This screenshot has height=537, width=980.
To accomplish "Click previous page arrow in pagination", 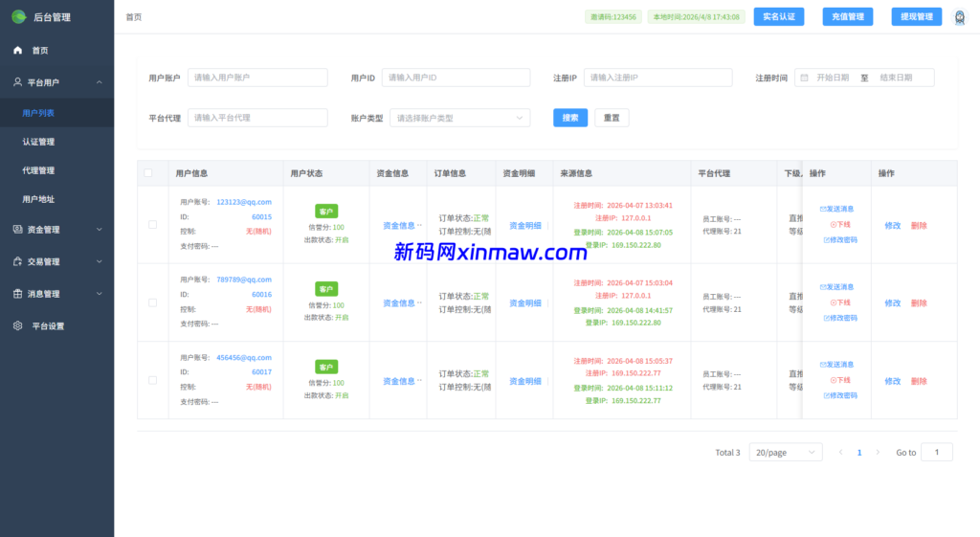I will coord(840,452).
